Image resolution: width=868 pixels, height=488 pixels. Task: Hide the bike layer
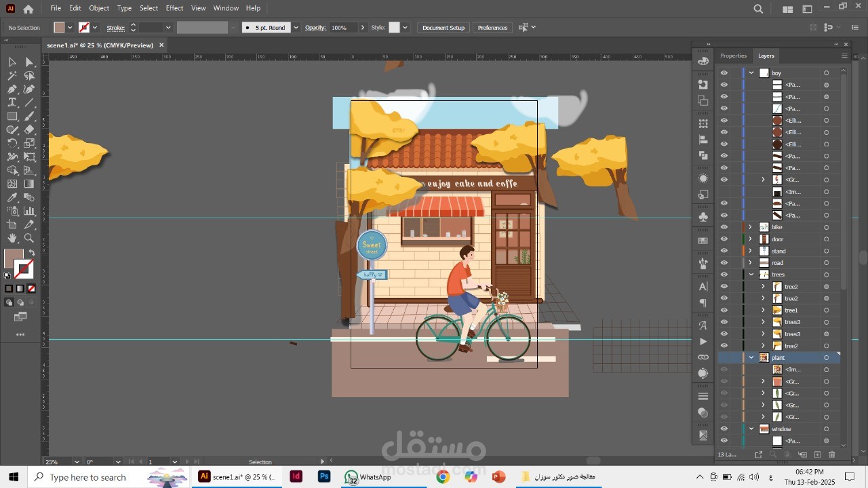tap(724, 227)
